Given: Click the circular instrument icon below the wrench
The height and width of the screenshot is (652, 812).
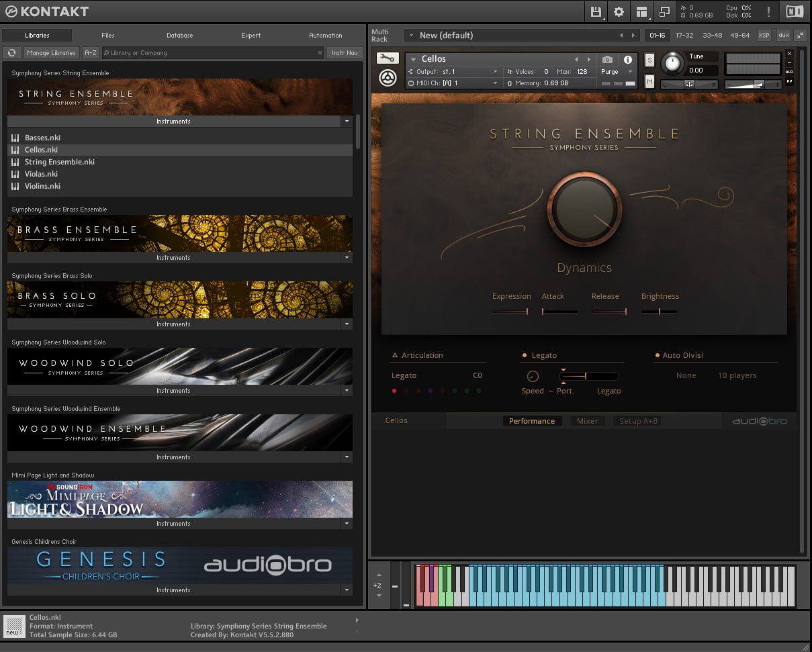Looking at the screenshot, I should click(388, 78).
